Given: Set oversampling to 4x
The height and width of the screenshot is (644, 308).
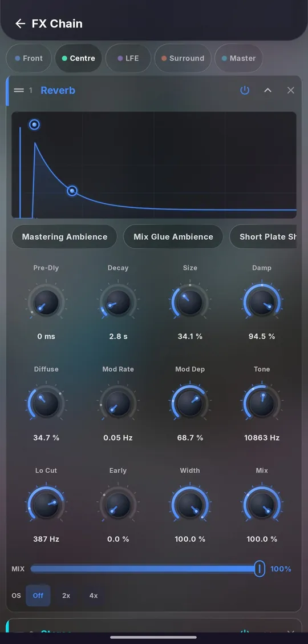Looking at the screenshot, I should (x=94, y=595).
